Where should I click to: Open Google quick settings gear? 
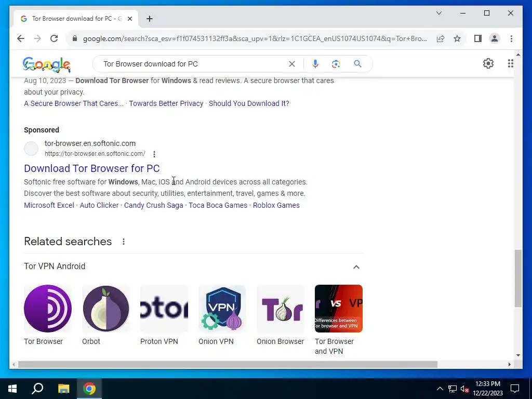coord(488,63)
